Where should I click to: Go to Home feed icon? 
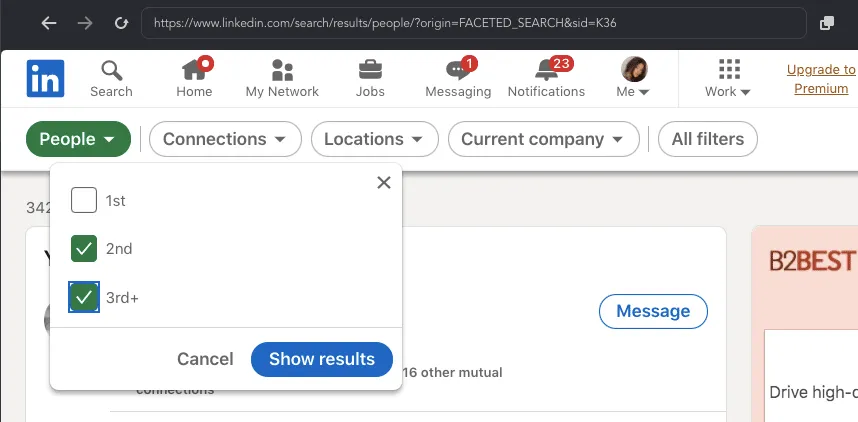point(194,69)
